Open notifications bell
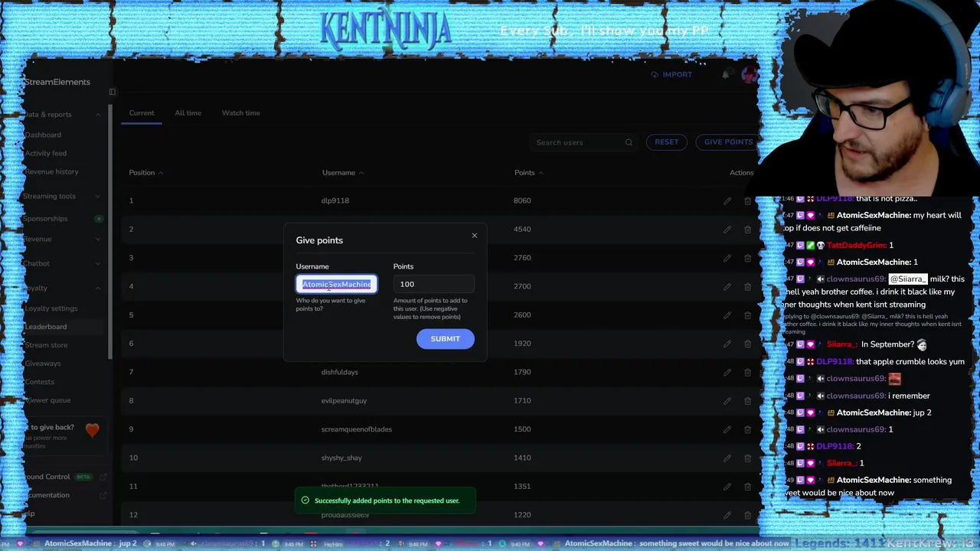 (725, 75)
